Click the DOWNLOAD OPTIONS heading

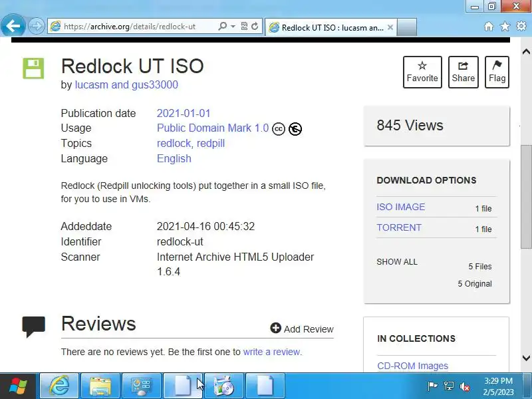[x=426, y=180]
